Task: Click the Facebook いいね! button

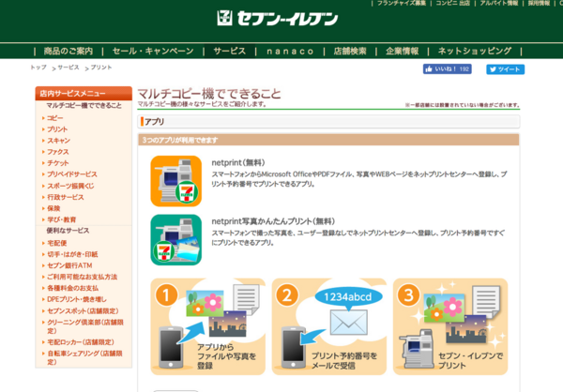Action: tap(447, 68)
